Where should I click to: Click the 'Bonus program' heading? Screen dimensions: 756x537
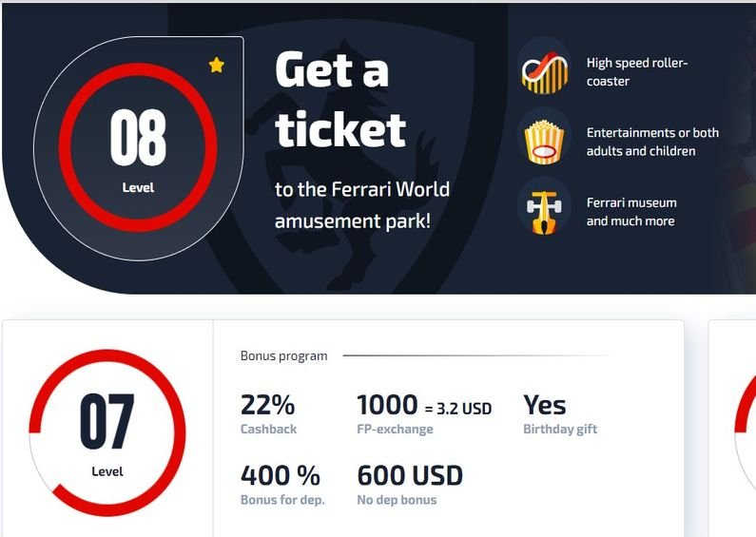coord(283,355)
